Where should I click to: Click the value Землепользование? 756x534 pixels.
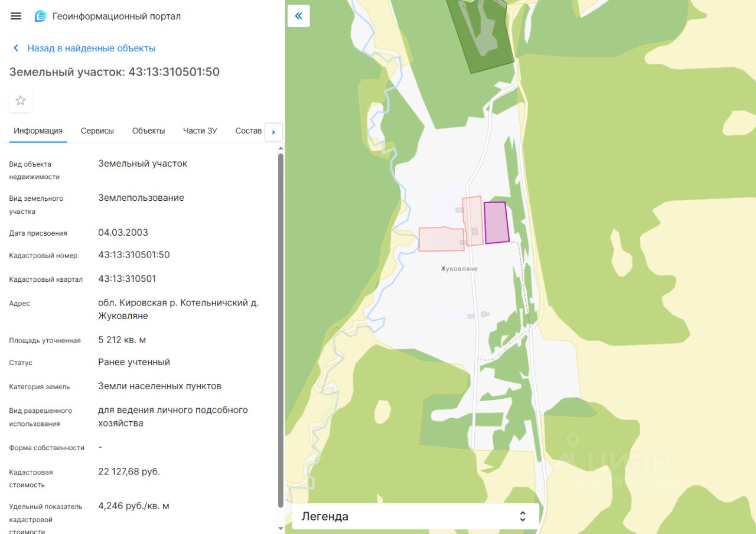(141, 198)
